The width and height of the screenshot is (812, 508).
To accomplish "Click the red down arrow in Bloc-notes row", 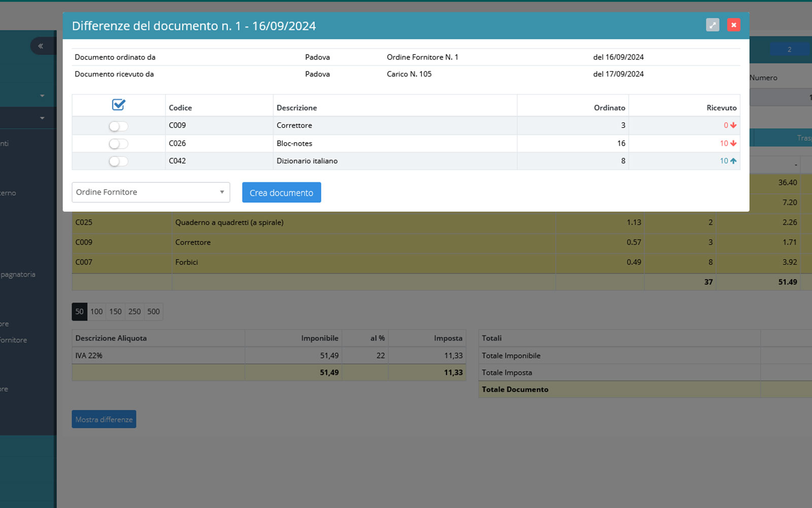I will click(x=733, y=143).
